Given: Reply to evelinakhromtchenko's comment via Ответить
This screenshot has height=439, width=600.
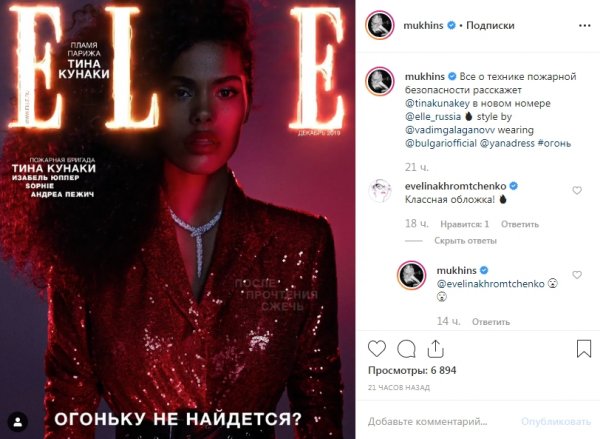Looking at the screenshot, I should (x=520, y=224).
